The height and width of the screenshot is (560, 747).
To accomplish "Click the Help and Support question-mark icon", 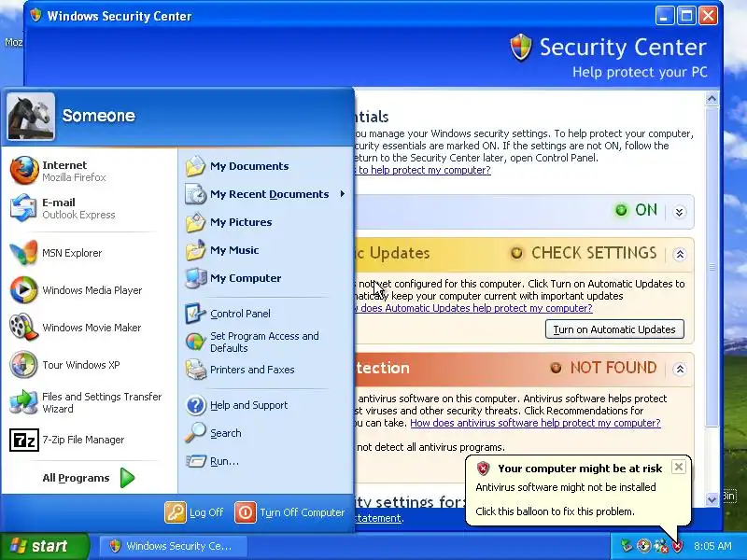I will click(x=195, y=405).
